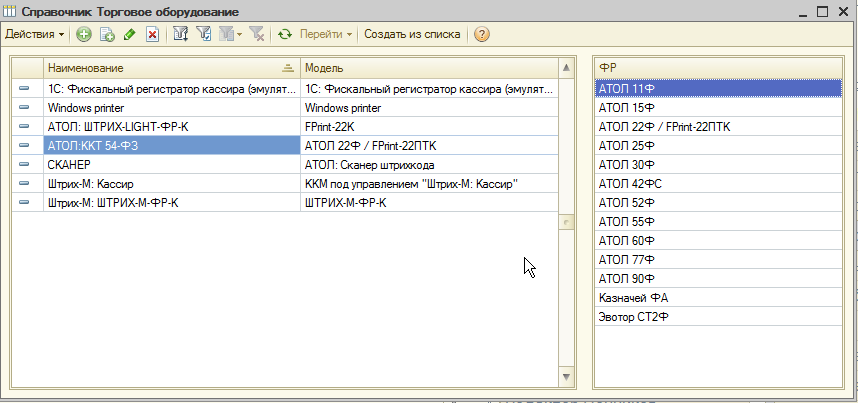Refresh the list with green arrows icon
Screen dimensions: 858x403
tap(285, 34)
